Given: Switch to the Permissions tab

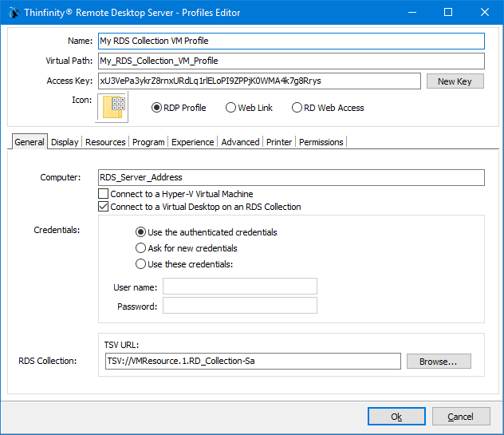Looking at the screenshot, I should 321,142.
